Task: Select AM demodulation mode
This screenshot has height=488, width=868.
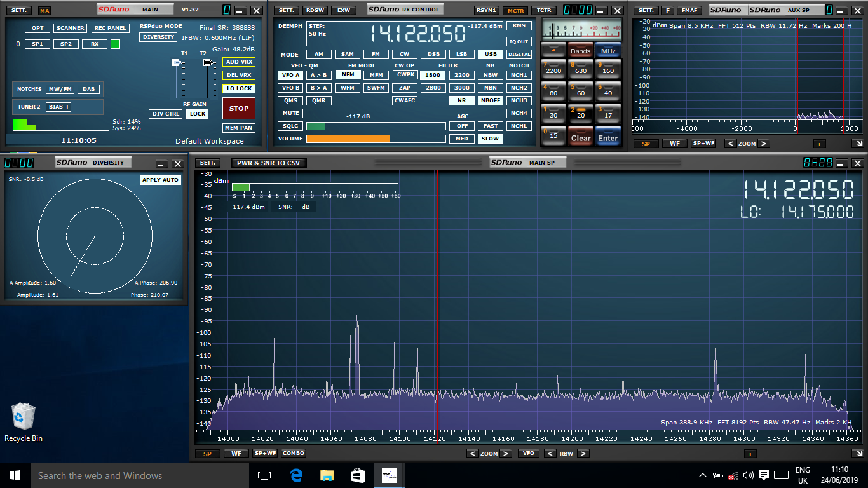Action: [319, 55]
